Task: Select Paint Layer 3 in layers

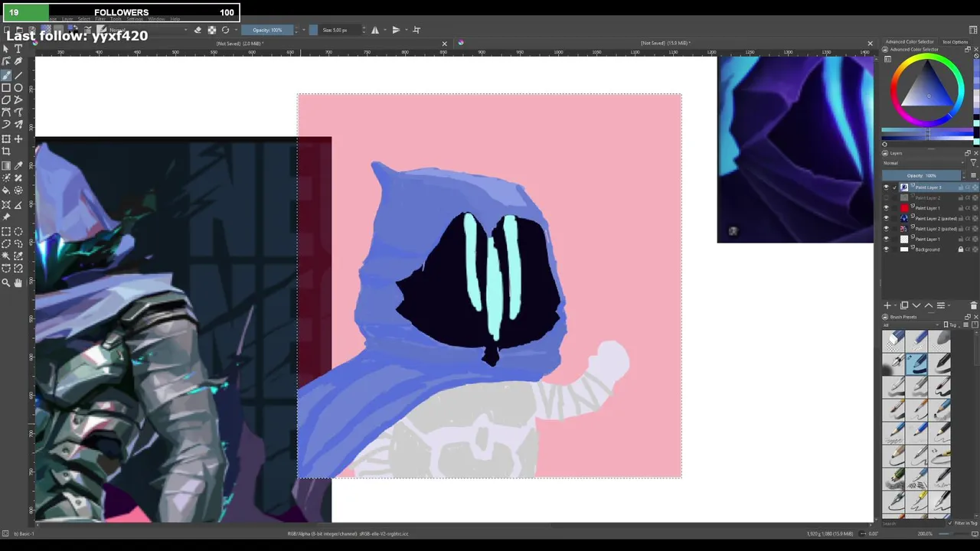Action: [929, 187]
